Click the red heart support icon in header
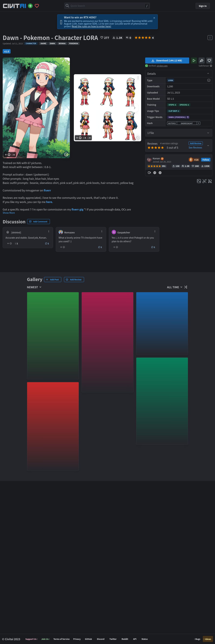The width and height of the screenshot is (215, 644). [x=37, y=6]
